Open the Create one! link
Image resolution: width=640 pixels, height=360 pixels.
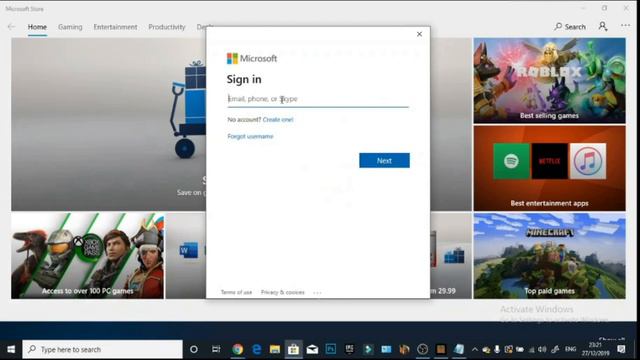278,120
